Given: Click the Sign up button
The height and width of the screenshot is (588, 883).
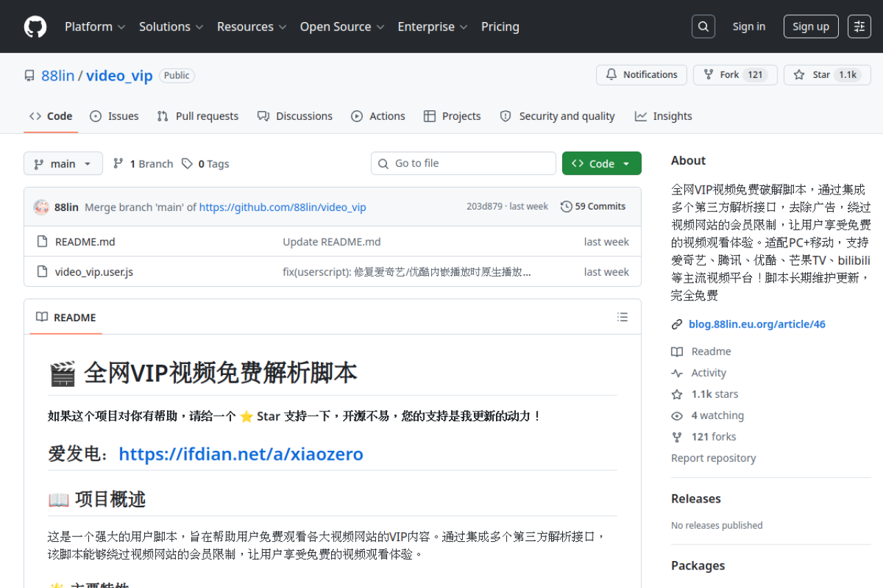Looking at the screenshot, I should (x=811, y=26).
